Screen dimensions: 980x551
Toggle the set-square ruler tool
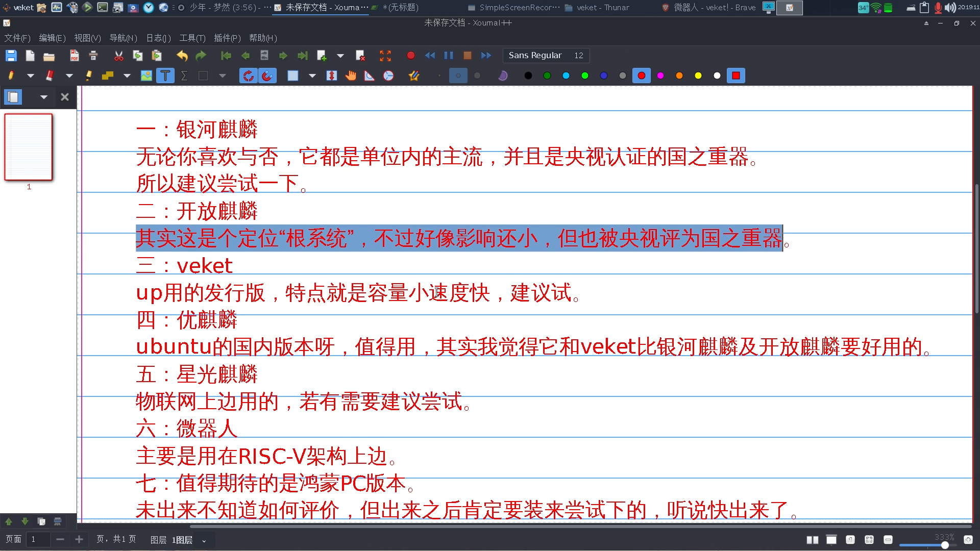[x=370, y=76]
